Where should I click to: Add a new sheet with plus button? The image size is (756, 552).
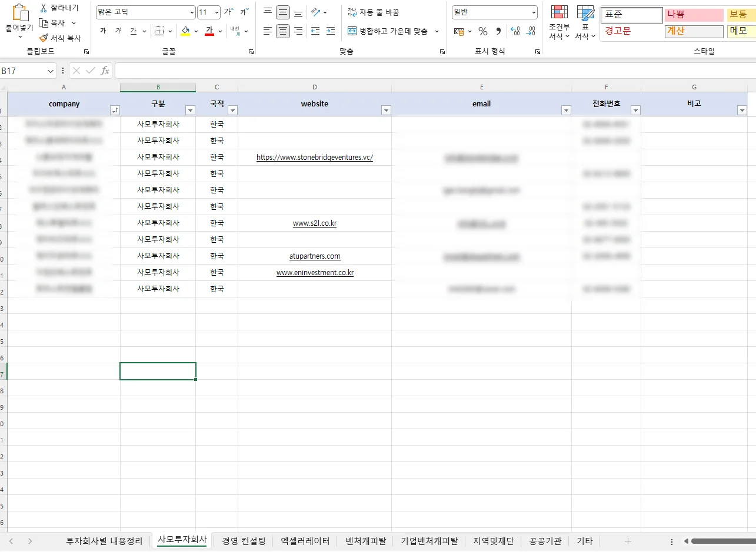coord(628,541)
